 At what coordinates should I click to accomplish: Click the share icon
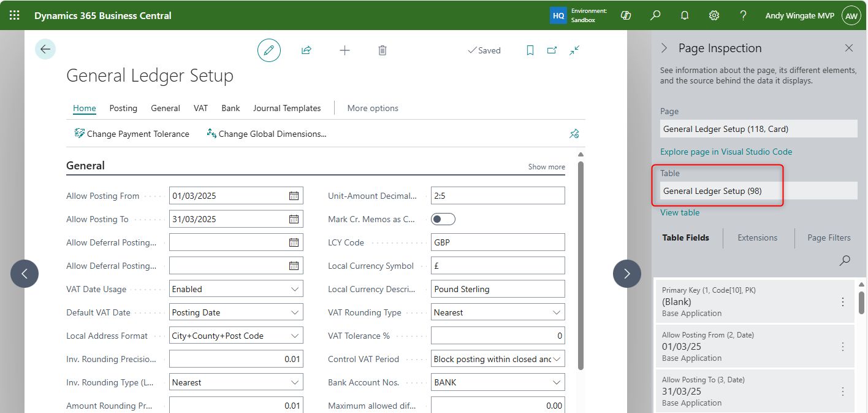pyautogui.click(x=306, y=50)
